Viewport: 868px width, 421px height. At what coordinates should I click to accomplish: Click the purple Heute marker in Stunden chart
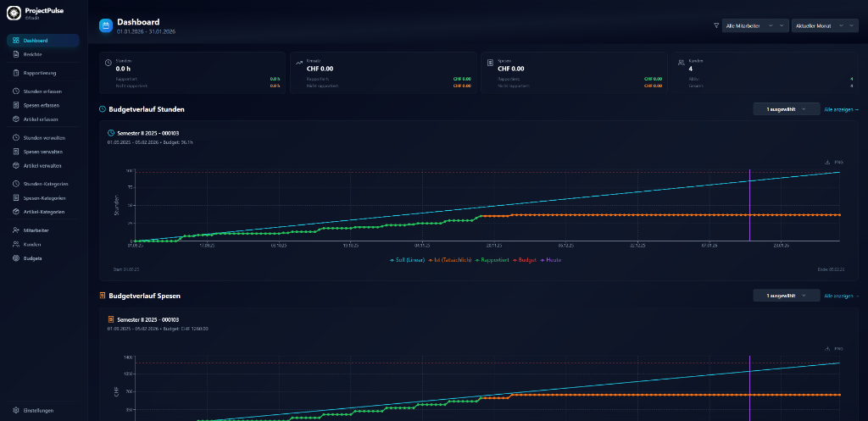pos(749,205)
